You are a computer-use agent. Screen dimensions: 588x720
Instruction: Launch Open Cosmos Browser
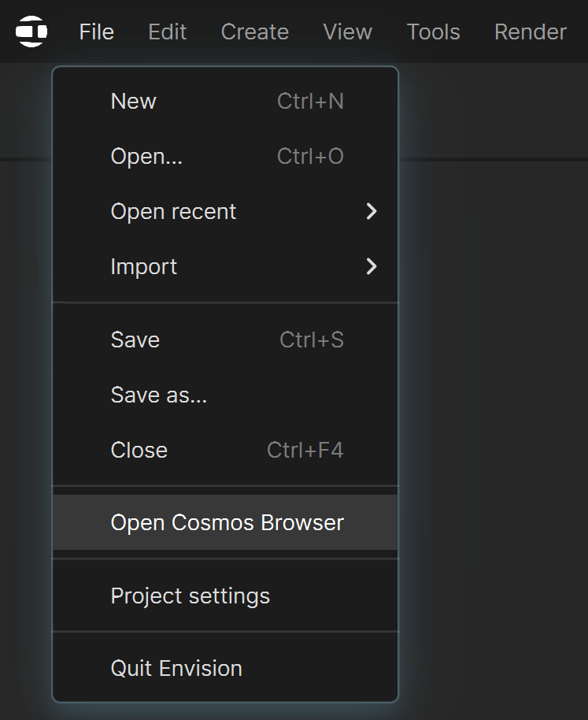pos(225,522)
